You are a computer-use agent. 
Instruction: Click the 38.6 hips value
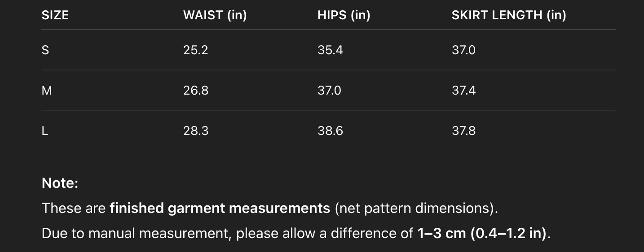pyautogui.click(x=330, y=131)
